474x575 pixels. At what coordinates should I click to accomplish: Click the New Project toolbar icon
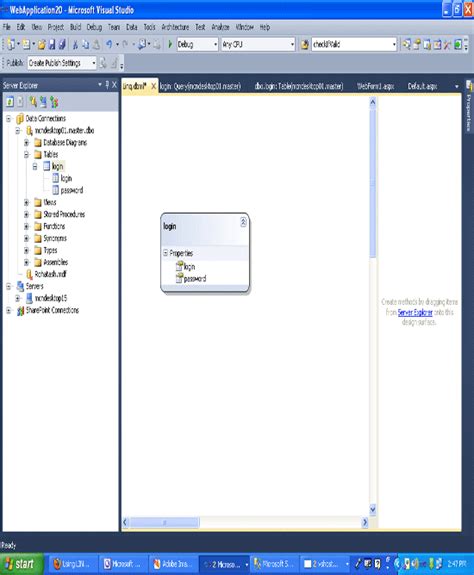tap(11, 44)
